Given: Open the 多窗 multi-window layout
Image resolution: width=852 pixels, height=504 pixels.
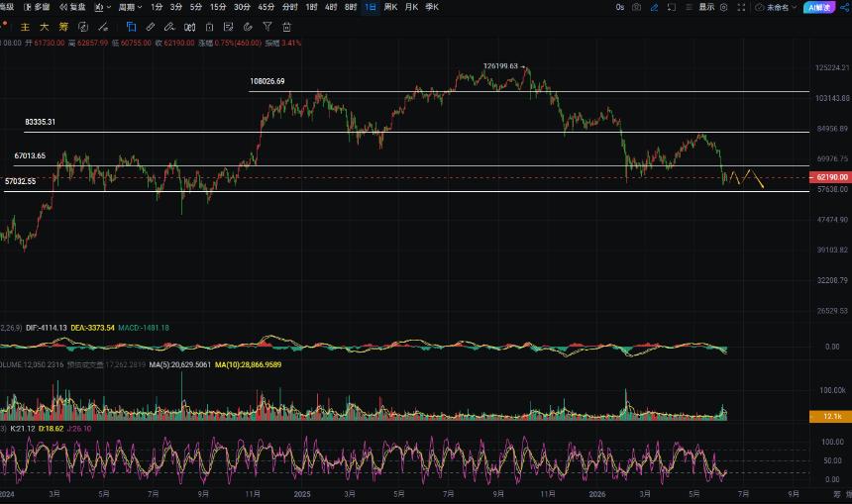Looking at the screenshot, I should 37,7.
